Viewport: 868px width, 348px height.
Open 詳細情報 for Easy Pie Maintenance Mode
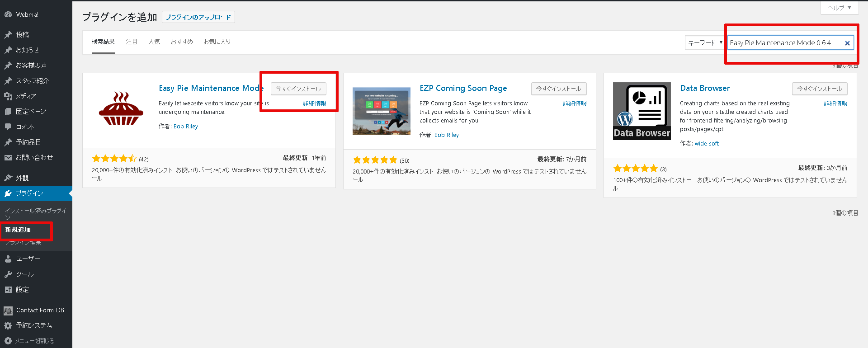(x=315, y=103)
